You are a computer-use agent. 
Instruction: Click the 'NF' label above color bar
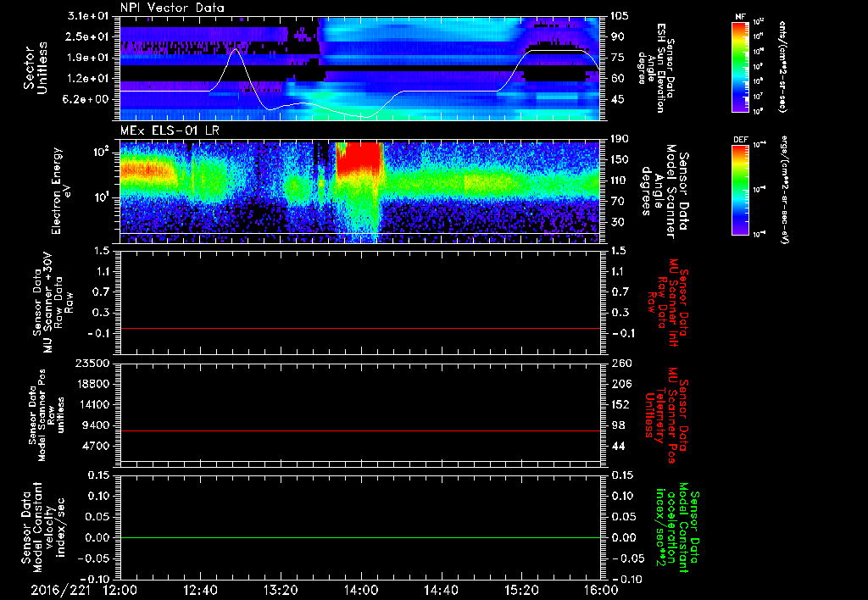point(740,17)
